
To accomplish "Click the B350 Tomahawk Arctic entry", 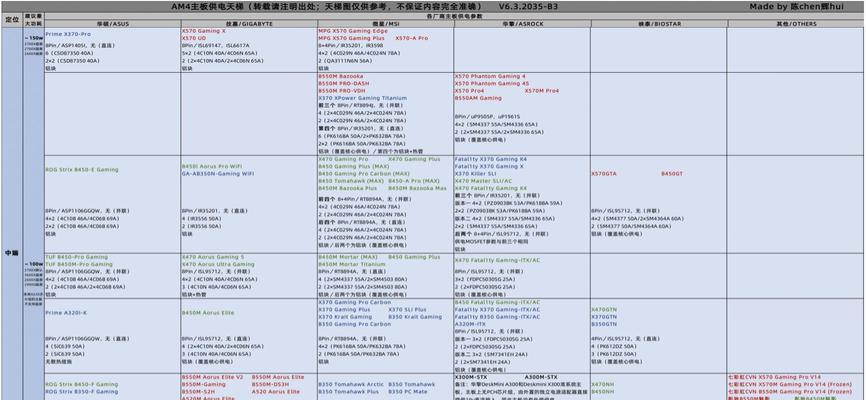I will click(x=351, y=384).
